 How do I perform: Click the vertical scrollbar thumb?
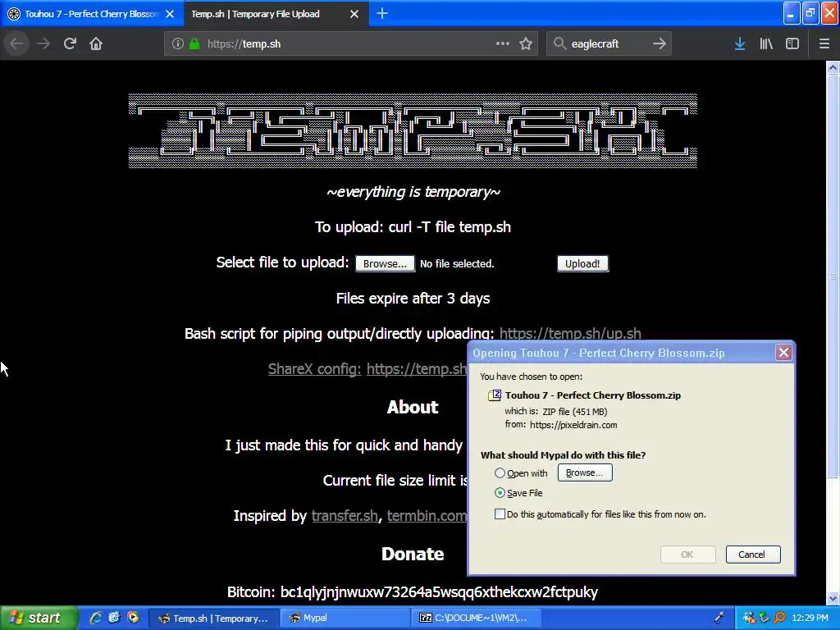coord(833,276)
